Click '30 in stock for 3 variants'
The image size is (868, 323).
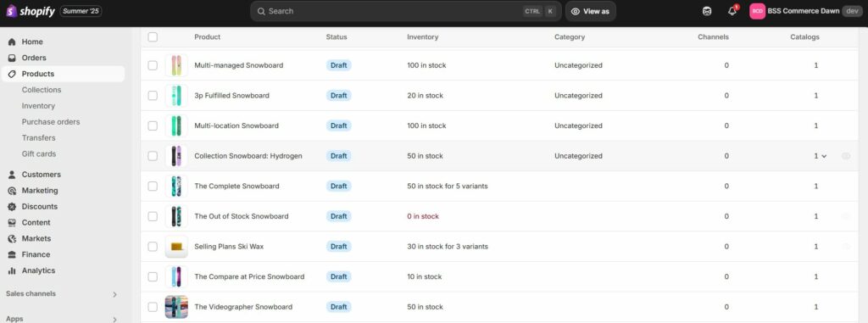pos(448,247)
